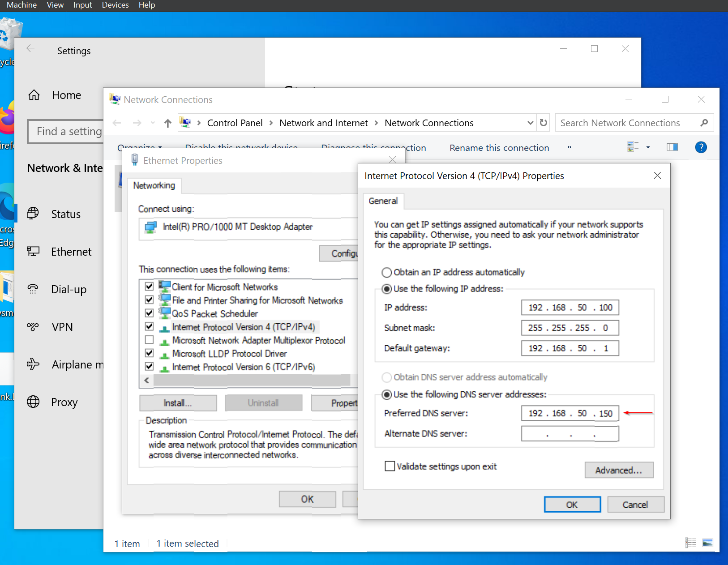Select Use the following DNS server addresses
Screen dimensions: 728x565
pyautogui.click(x=386, y=394)
